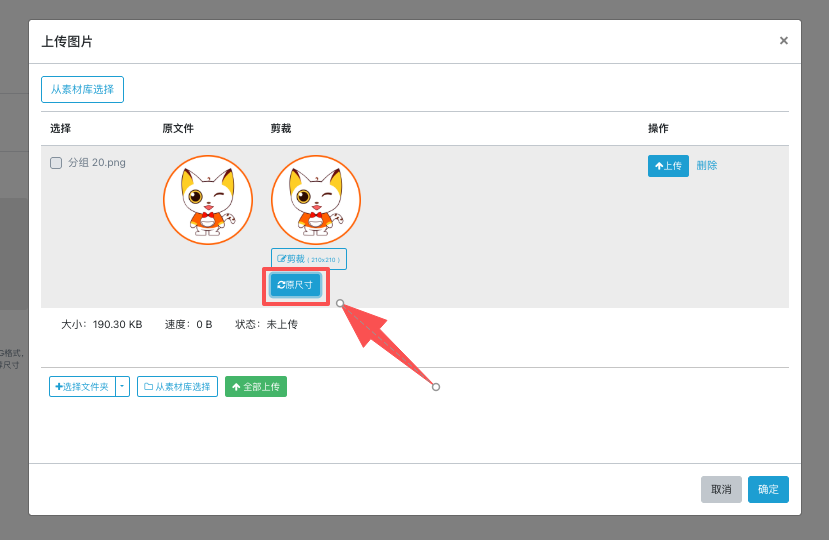Tick the checkbox for 分组 20.png
The width and height of the screenshot is (829, 540).
click(56, 163)
